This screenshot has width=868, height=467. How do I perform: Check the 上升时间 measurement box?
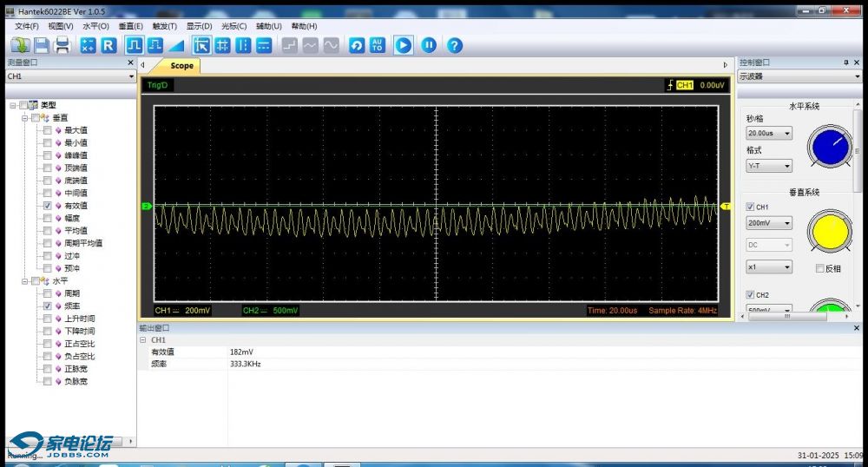[x=48, y=319]
